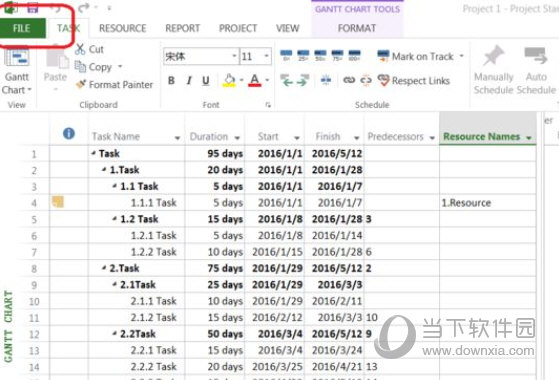Mark task 25% complete
Image resolution: width=559 pixels, height=380 pixels.
(x=303, y=56)
